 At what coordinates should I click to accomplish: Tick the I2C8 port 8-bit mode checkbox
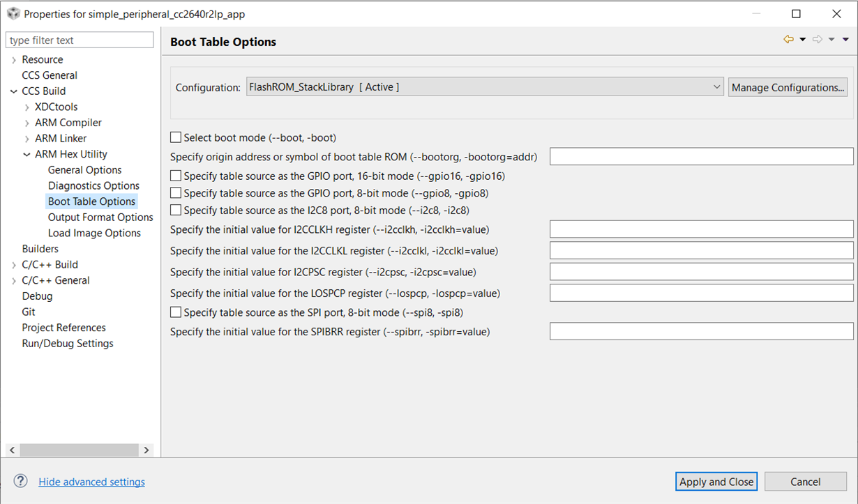176,210
